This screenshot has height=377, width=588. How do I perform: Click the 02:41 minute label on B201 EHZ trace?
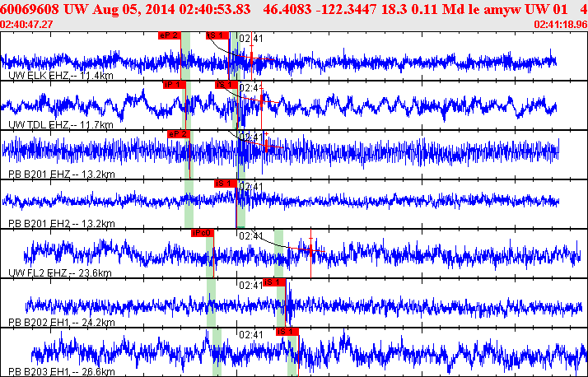coord(251,137)
